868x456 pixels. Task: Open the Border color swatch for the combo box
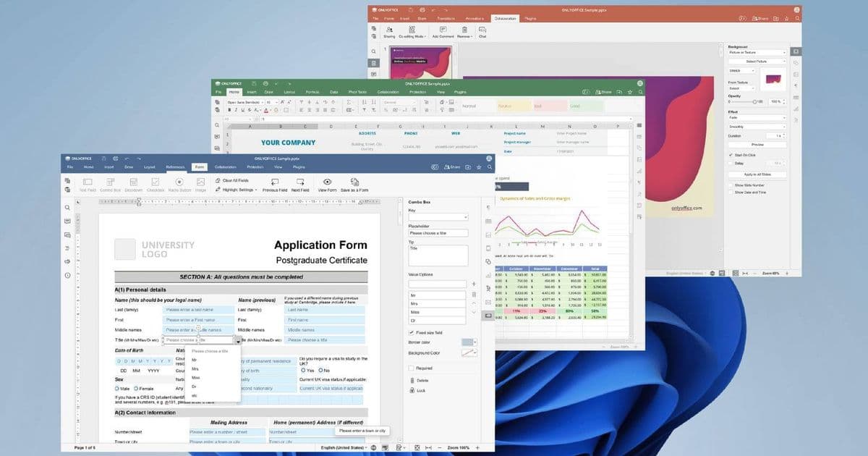[469, 341]
